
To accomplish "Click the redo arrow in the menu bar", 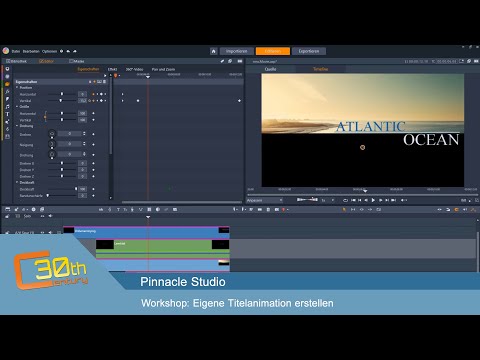I will click(x=75, y=51).
